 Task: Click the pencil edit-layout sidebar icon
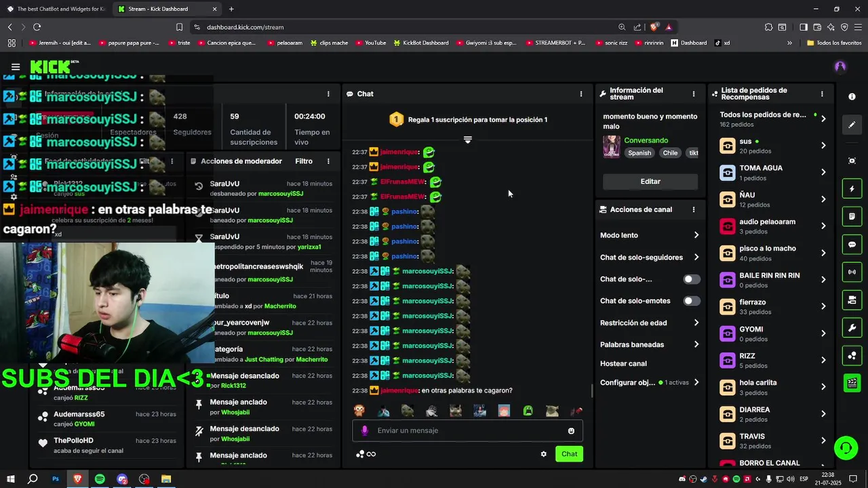click(852, 125)
